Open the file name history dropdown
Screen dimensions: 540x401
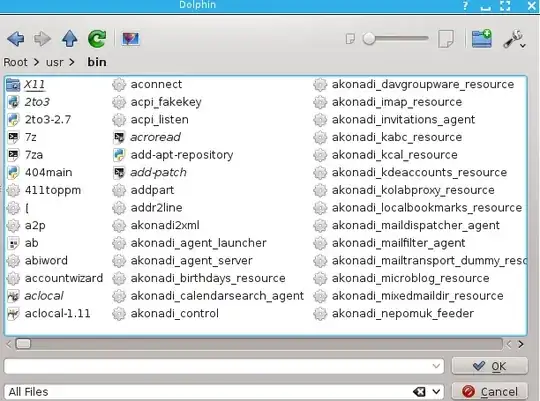tap(436, 366)
